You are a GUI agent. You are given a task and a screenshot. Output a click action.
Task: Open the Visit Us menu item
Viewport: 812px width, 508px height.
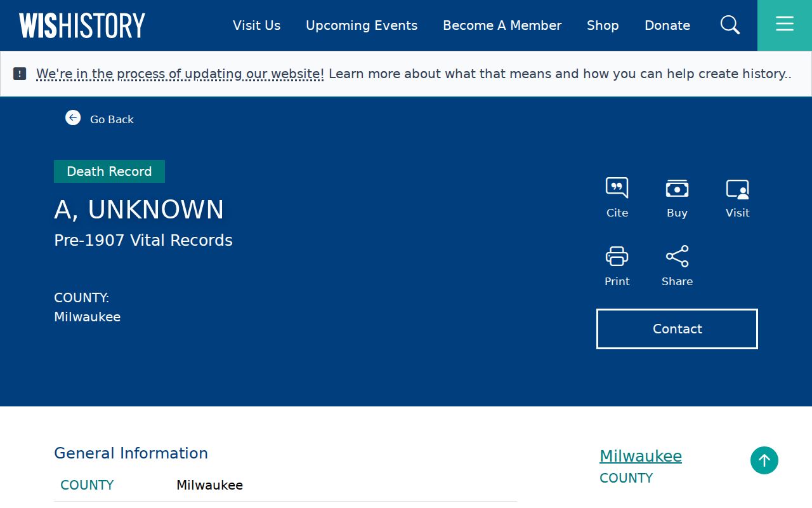pos(256,25)
